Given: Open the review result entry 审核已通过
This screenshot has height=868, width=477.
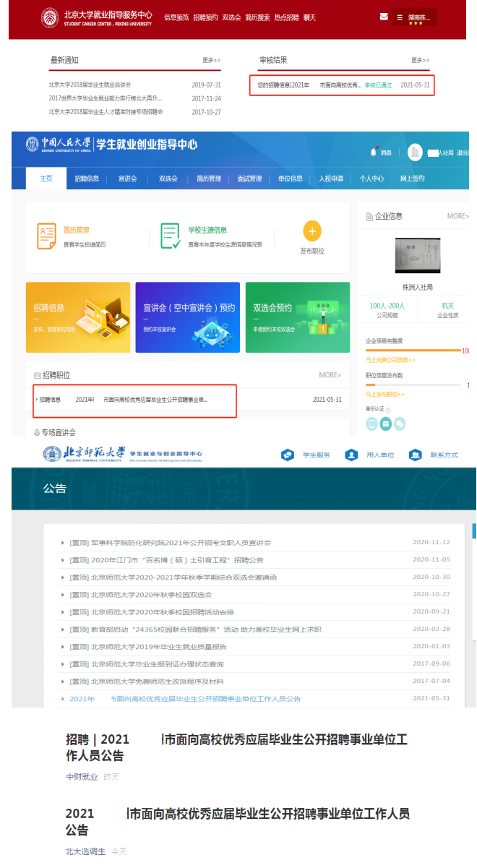Looking at the screenshot, I should pyautogui.click(x=342, y=85).
